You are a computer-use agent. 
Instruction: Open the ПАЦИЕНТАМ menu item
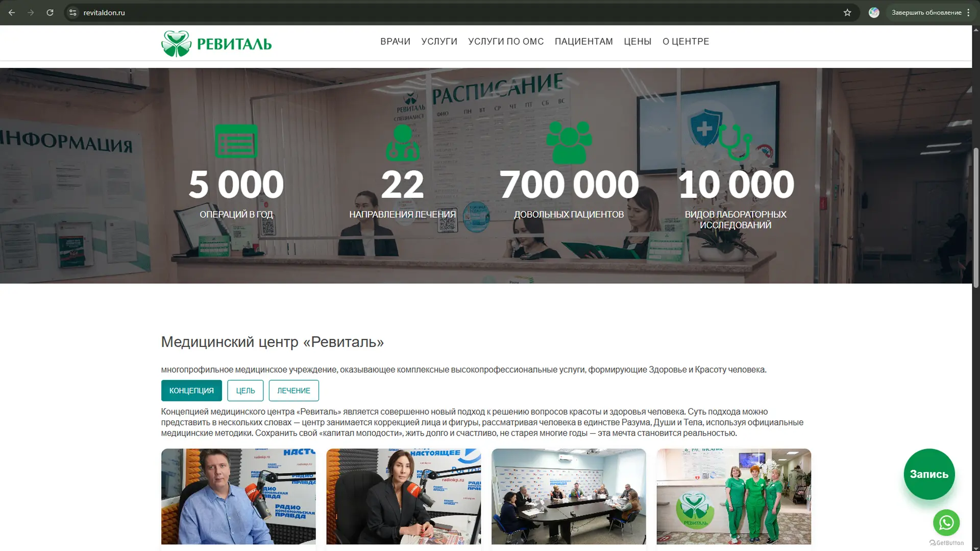pyautogui.click(x=583, y=41)
